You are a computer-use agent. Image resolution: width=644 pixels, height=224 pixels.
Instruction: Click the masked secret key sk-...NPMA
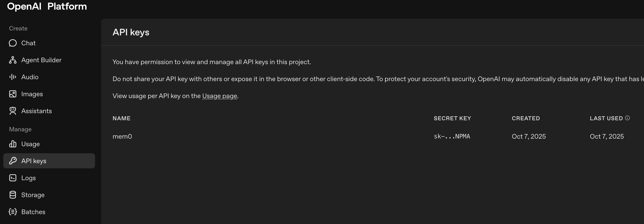click(x=452, y=136)
